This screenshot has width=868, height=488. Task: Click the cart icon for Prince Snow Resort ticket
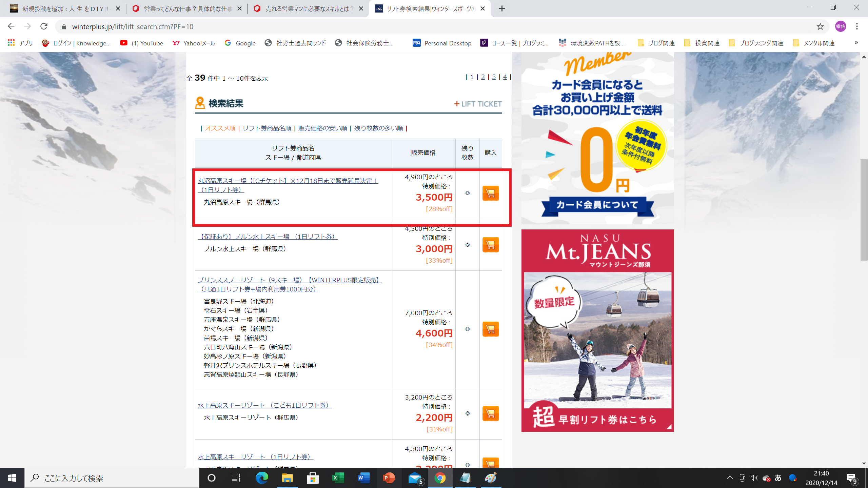490,329
